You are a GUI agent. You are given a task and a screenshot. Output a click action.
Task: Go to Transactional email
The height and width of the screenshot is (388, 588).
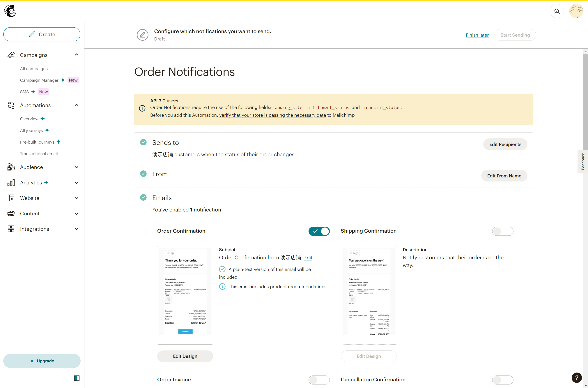[39, 154]
